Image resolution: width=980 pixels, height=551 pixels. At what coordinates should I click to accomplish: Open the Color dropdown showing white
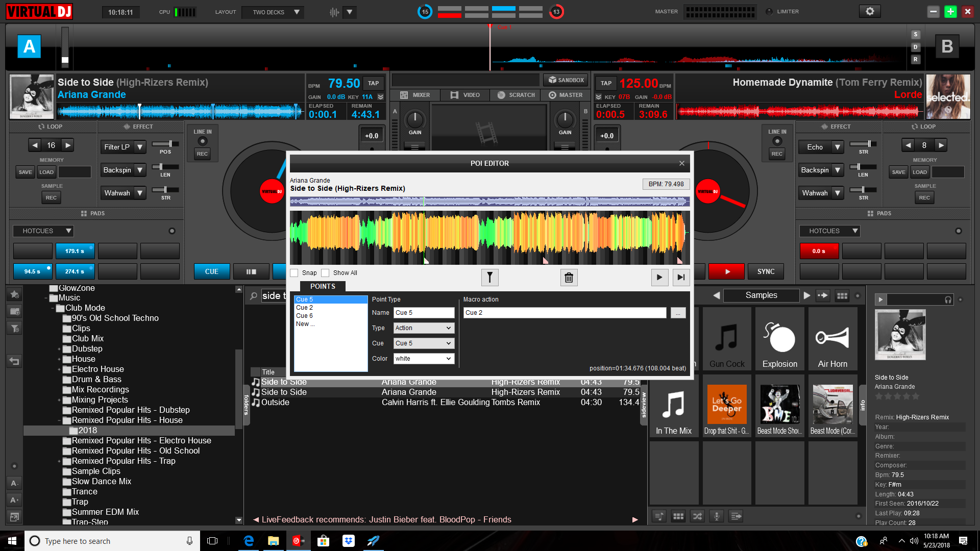424,359
